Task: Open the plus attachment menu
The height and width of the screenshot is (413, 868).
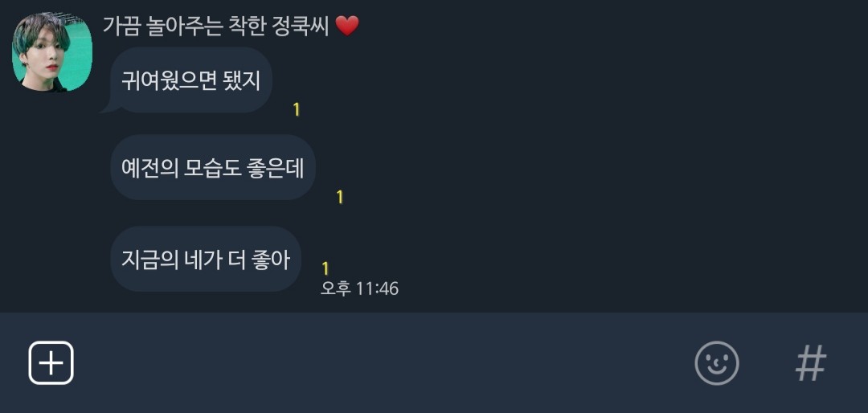Action: [x=51, y=363]
